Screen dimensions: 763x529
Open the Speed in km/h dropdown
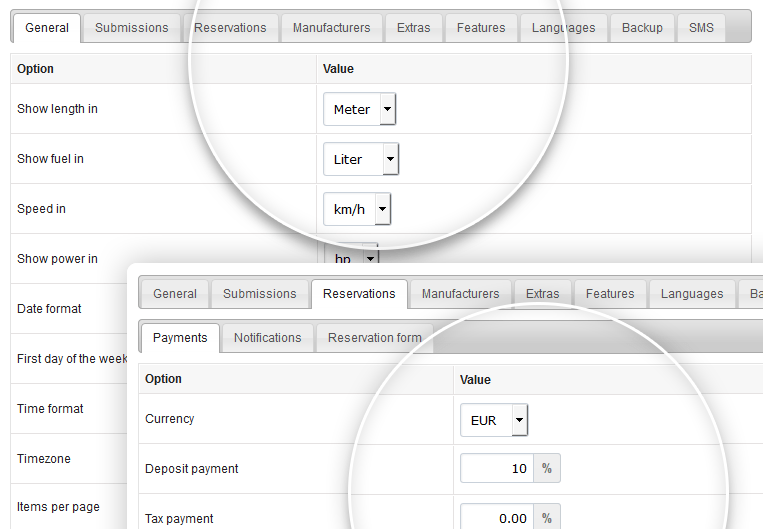coord(357,209)
